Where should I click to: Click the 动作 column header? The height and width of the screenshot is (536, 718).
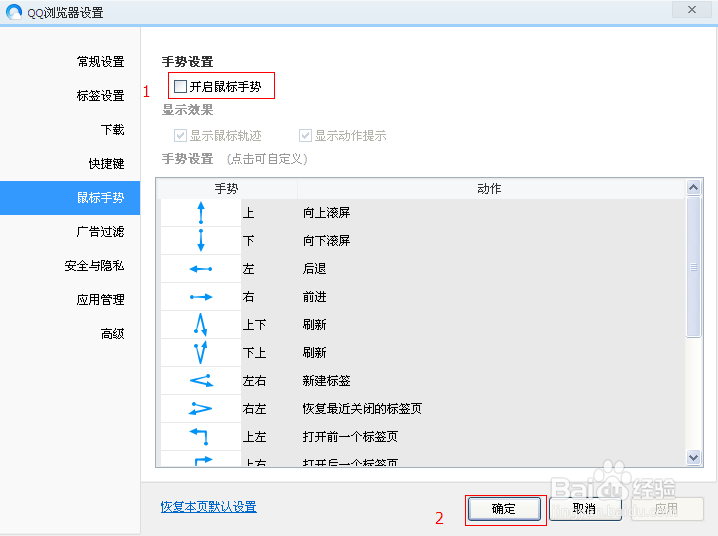tap(490, 189)
